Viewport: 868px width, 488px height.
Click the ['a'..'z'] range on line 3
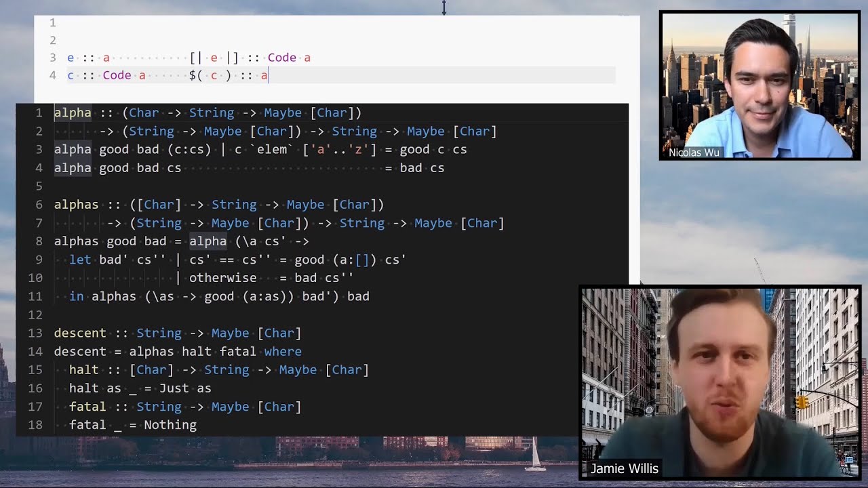(x=339, y=149)
